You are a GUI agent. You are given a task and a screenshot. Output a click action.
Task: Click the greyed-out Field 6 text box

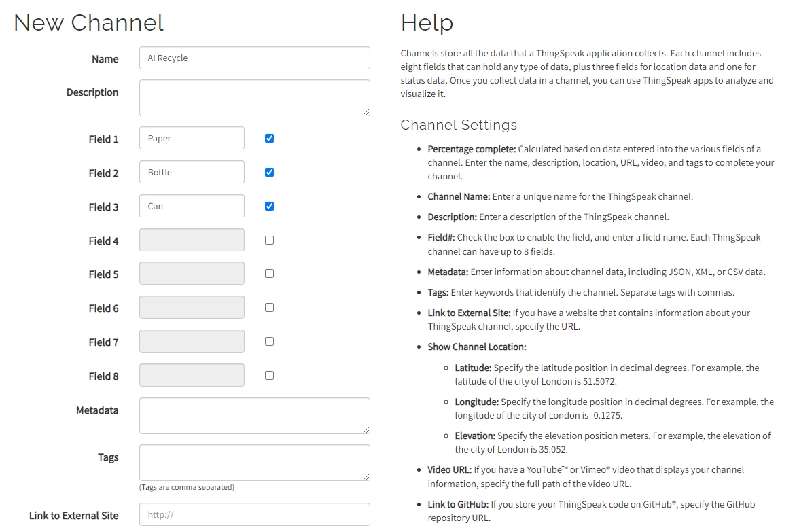click(192, 307)
